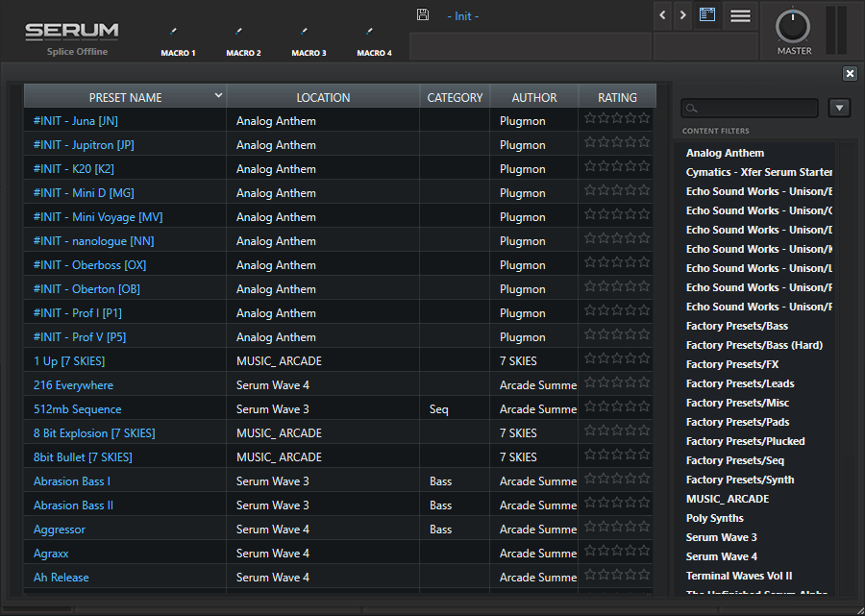
Task: Select Factory Presets/Synth filter
Action: 740,480
